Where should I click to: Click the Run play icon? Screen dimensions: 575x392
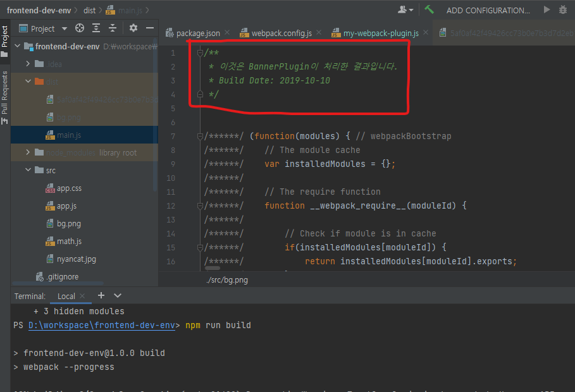pos(547,9)
